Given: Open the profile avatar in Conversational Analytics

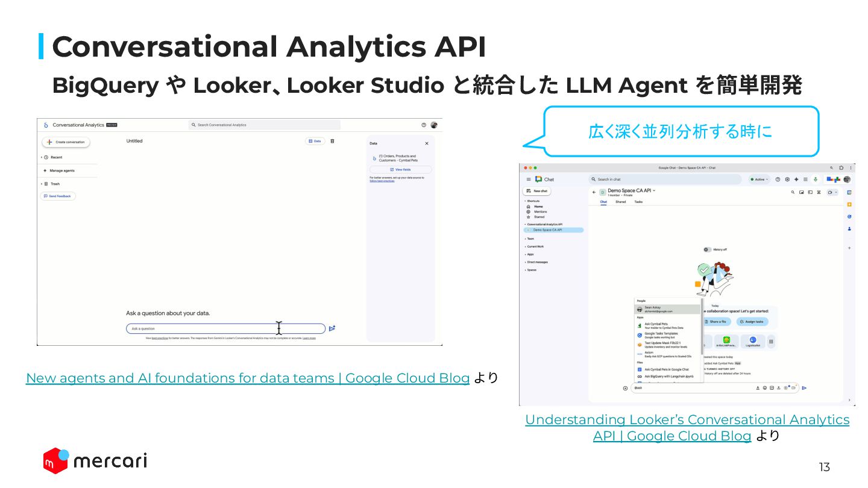Looking at the screenshot, I should (x=434, y=125).
